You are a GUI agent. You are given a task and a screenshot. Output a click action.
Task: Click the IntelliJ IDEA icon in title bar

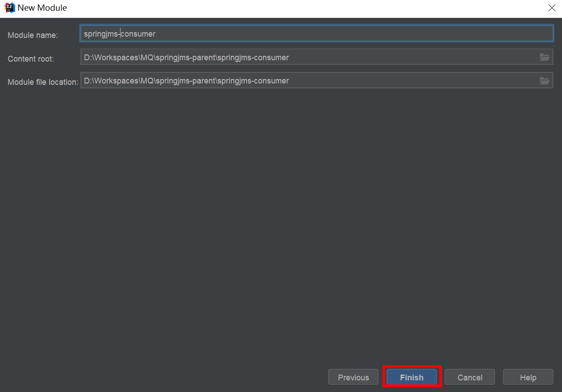(9, 8)
